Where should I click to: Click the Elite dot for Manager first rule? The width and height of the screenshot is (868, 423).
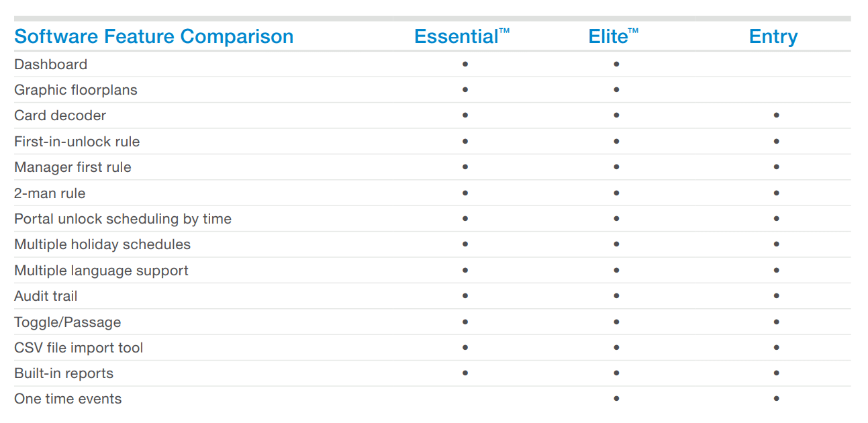point(616,167)
